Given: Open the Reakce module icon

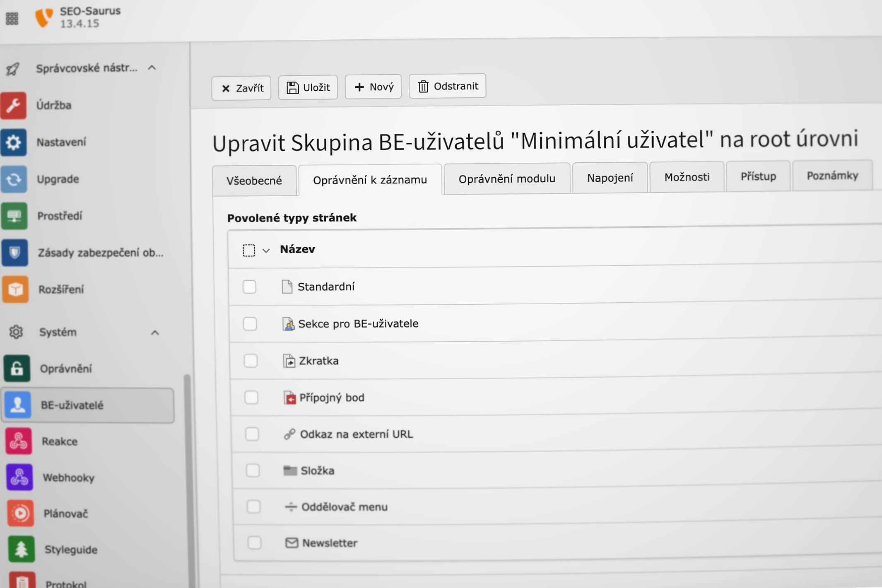Looking at the screenshot, I should (19, 441).
